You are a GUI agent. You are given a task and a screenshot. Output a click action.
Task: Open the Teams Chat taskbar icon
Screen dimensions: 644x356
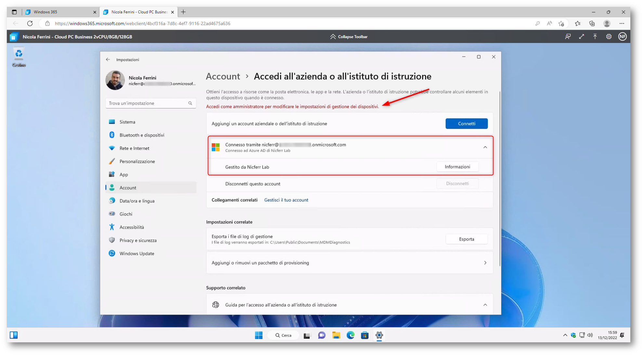(322, 335)
